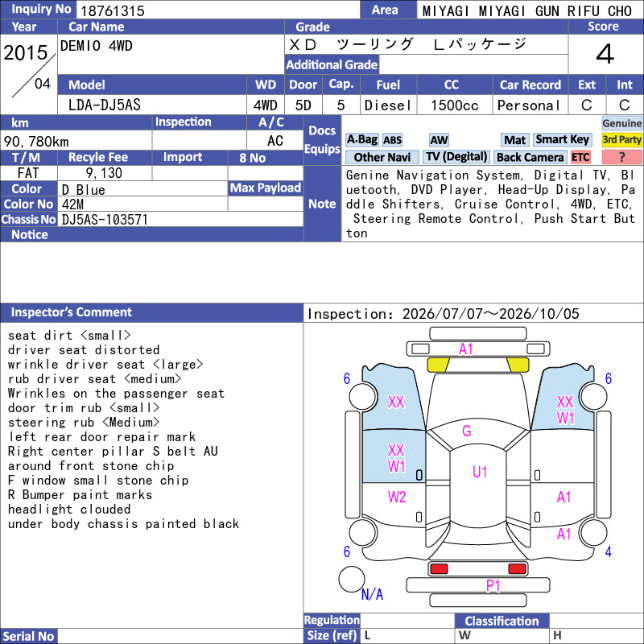The height and width of the screenshot is (644, 644).
Task: Click the Smart Key badge
Action: click(563, 139)
